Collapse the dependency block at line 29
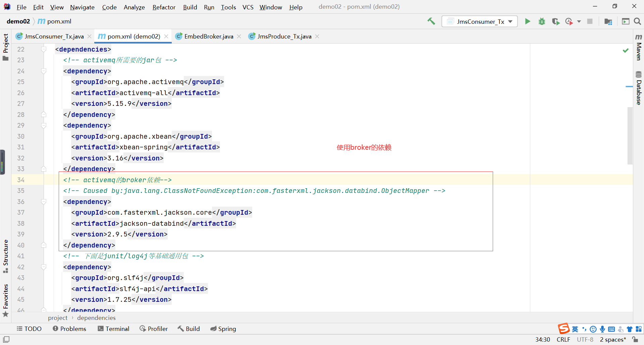Image resolution: width=644 pixels, height=345 pixels. click(x=44, y=126)
